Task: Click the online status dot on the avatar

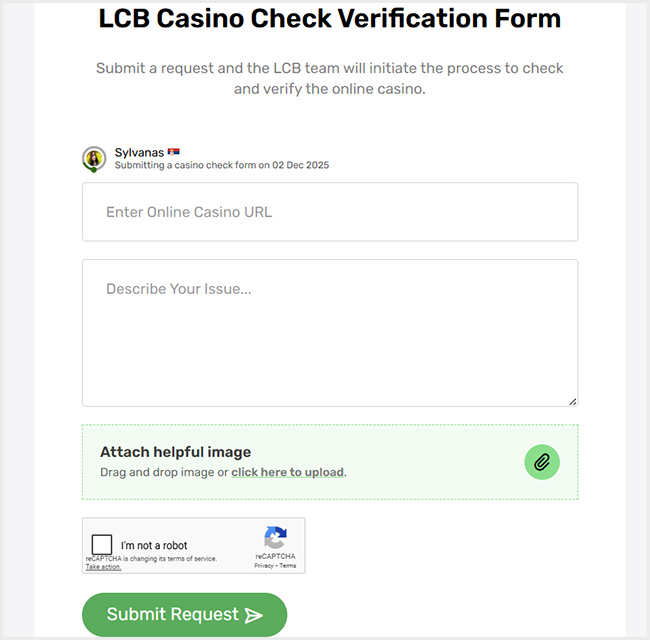Action: tap(92, 169)
